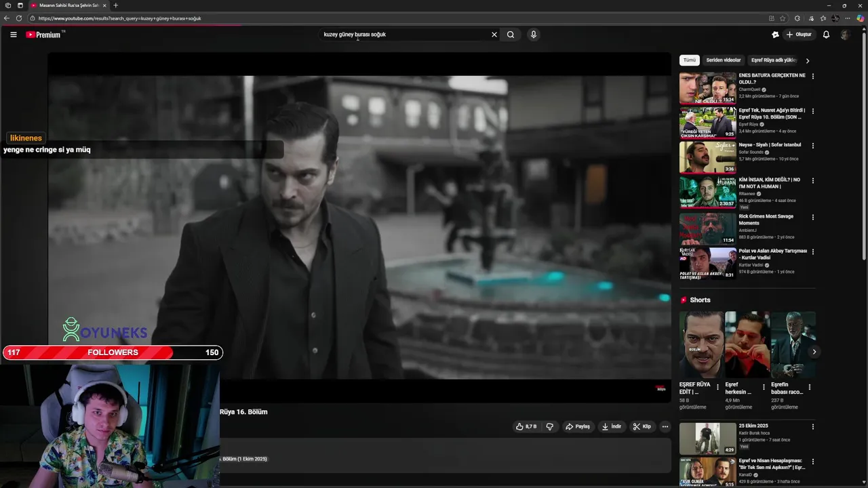The width and height of the screenshot is (868, 488).
Task: Click YouTube search input field
Action: click(x=403, y=35)
